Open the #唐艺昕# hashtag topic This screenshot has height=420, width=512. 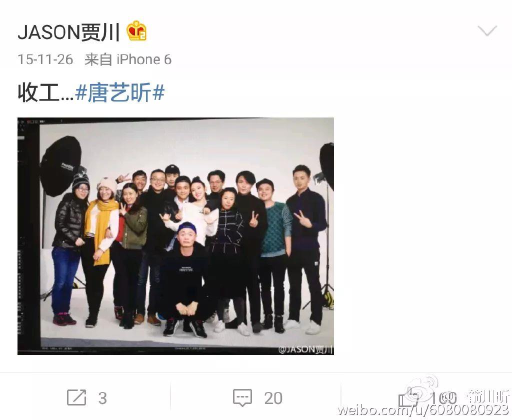(119, 93)
